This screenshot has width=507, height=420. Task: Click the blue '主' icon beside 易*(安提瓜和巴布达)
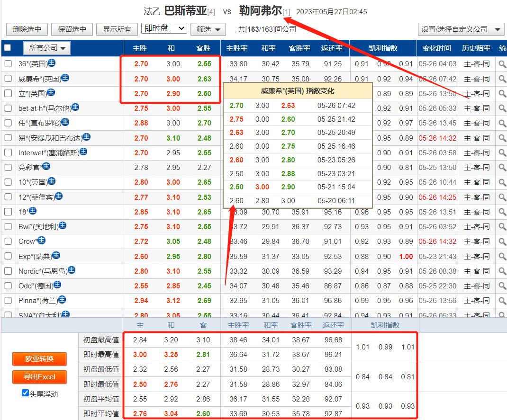click(86, 137)
